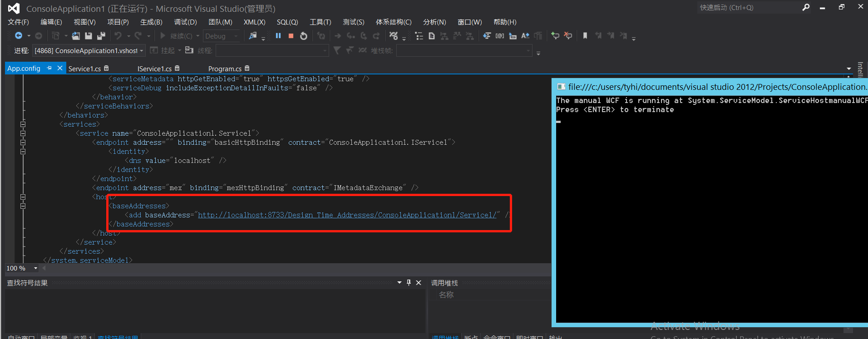The width and height of the screenshot is (868, 339).
Task: Click the Find in Files icon
Action: [x=253, y=36]
